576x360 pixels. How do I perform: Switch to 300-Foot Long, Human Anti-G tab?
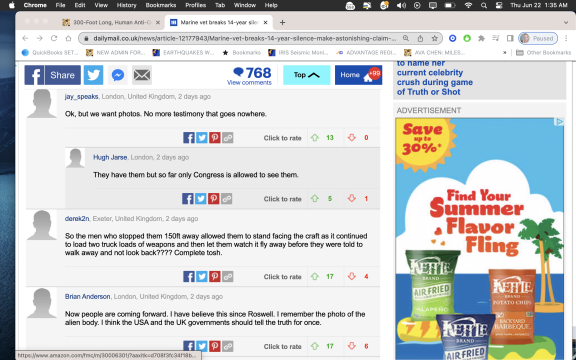tap(112, 22)
